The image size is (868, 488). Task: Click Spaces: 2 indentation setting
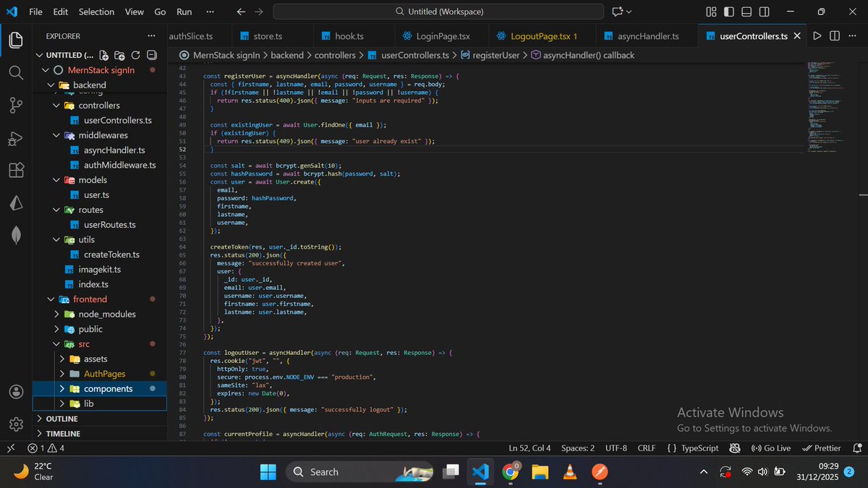[578, 448]
